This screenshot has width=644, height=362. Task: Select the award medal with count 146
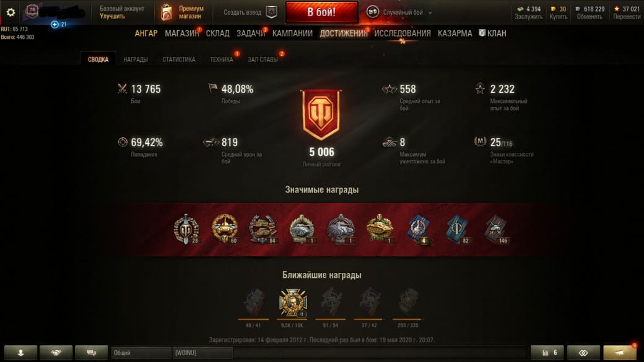tap(496, 229)
